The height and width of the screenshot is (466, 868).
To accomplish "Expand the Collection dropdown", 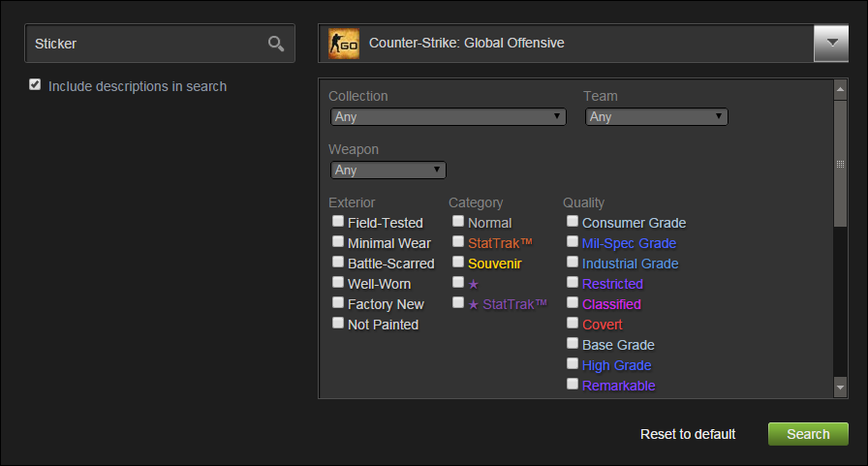I will pyautogui.click(x=449, y=117).
